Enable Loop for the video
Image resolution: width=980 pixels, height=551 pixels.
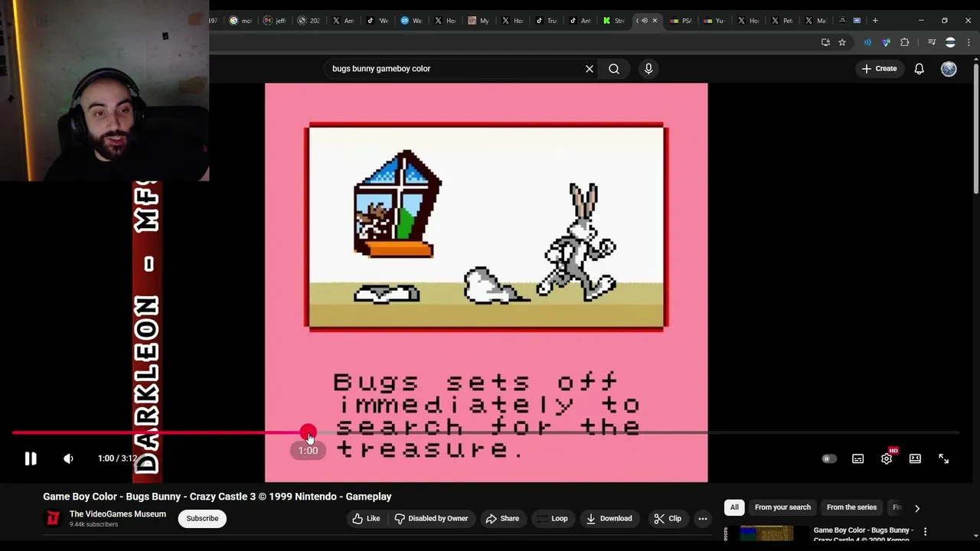click(552, 518)
